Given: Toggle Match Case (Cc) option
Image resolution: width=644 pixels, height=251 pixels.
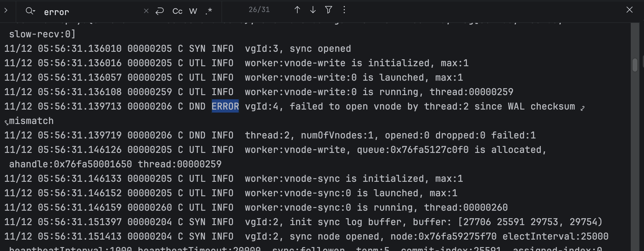Looking at the screenshot, I should [x=177, y=11].
